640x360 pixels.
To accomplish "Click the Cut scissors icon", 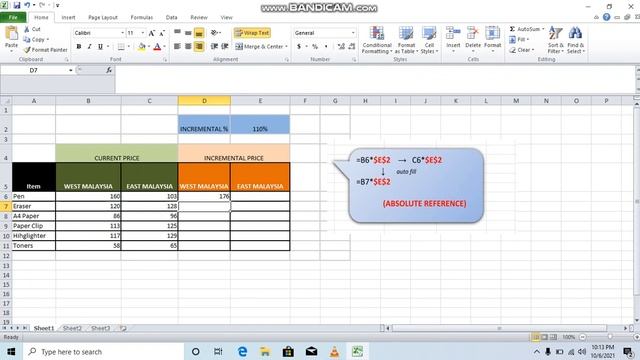I will coord(27,29).
